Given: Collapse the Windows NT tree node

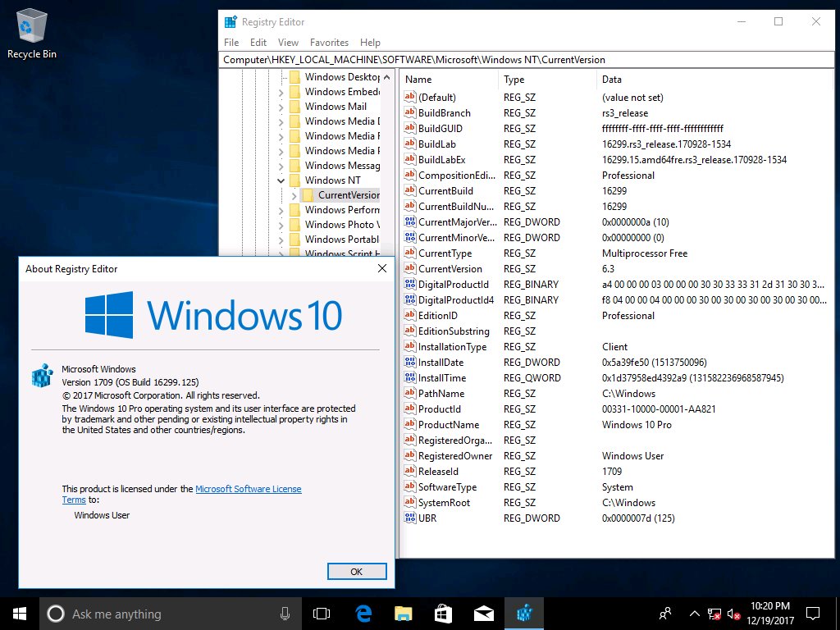Looking at the screenshot, I should tap(281, 180).
